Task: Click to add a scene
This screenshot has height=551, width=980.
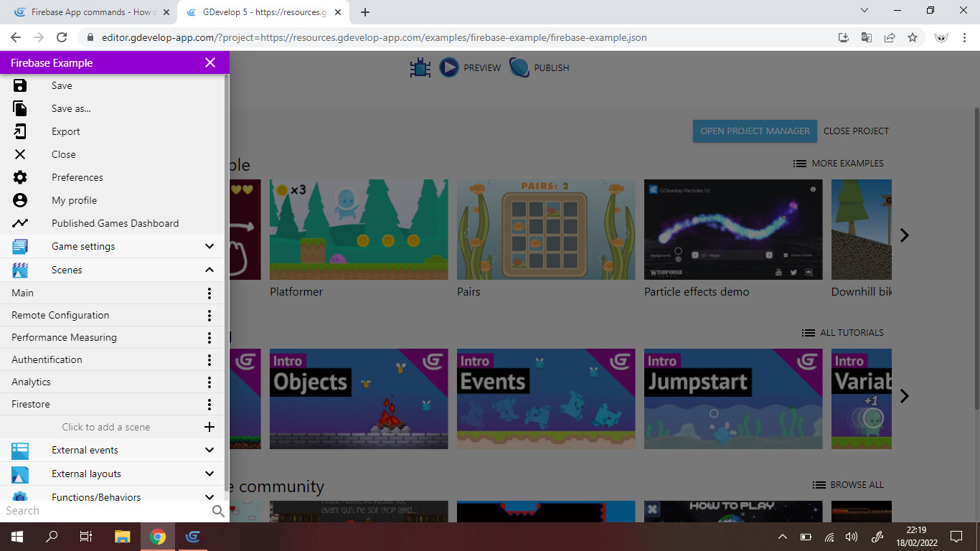Action: (x=106, y=427)
